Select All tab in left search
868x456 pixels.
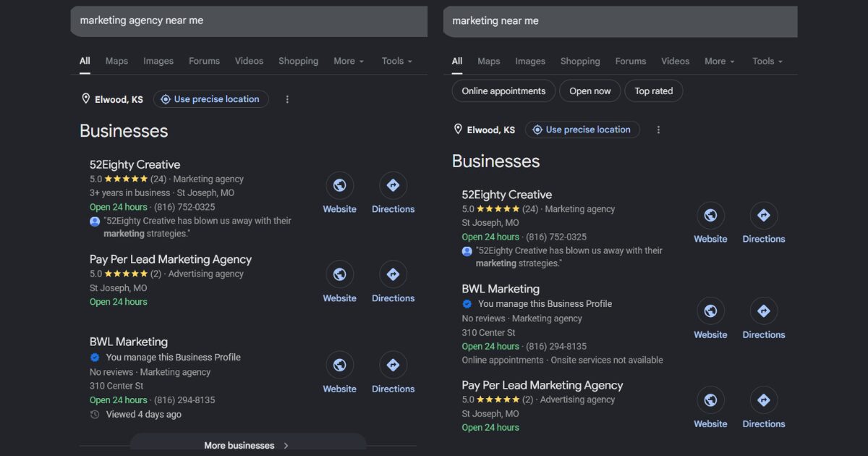point(85,61)
